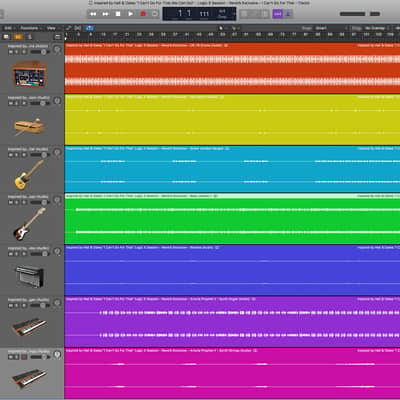Select the woodblock percussion track icon
The width and height of the screenshot is (400, 400).
pos(29,126)
